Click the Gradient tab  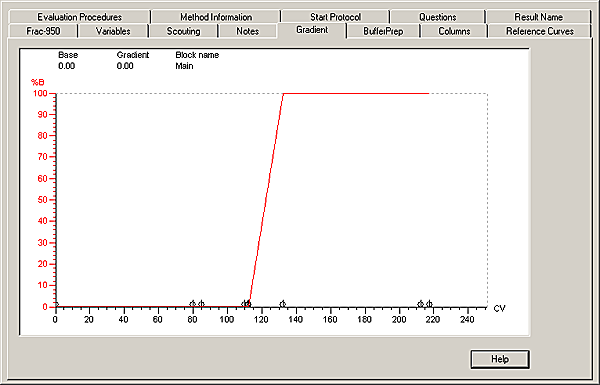click(x=312, y=30)
